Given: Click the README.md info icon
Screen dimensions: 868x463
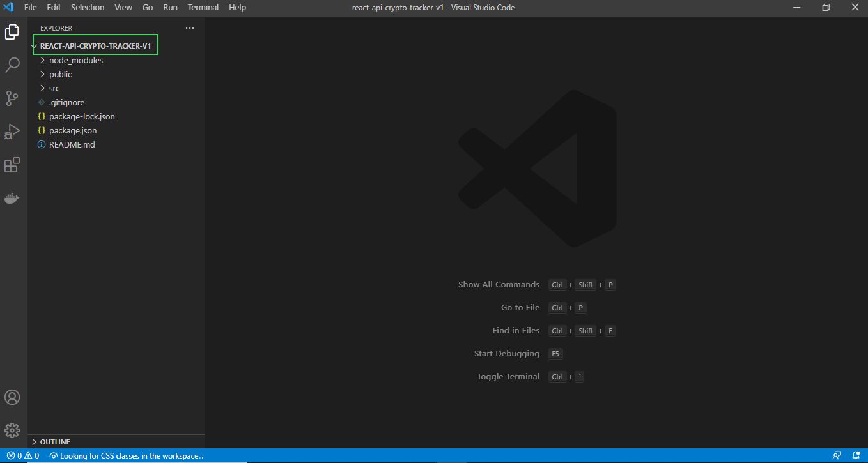Looking at the screenshot, I should pyautogui.click(x=42, y=144).
